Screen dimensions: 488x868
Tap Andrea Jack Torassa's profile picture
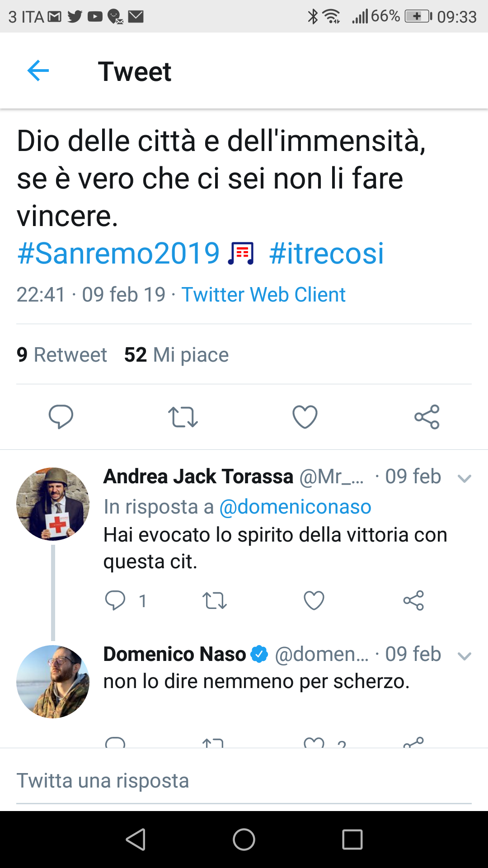[x=53, y=504]
